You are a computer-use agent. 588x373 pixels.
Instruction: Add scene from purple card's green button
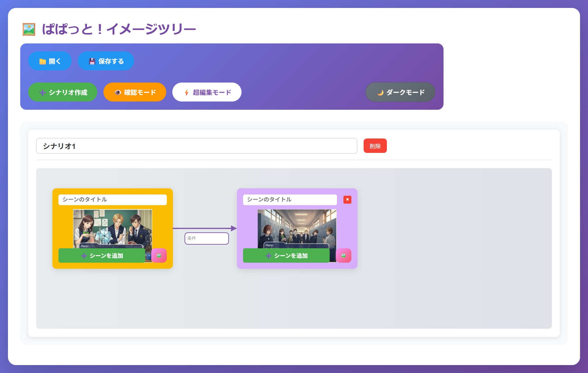(x=286, y=256)
